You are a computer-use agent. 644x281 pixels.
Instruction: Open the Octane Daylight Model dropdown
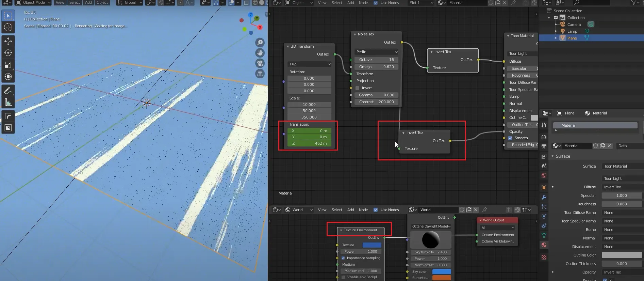pyautogui.click(x=431, y=227)
